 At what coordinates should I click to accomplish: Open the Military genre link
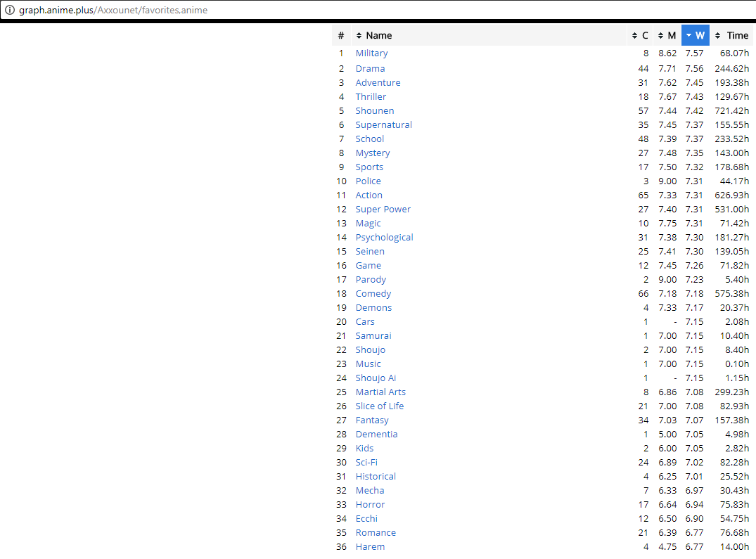click(371, 53)
